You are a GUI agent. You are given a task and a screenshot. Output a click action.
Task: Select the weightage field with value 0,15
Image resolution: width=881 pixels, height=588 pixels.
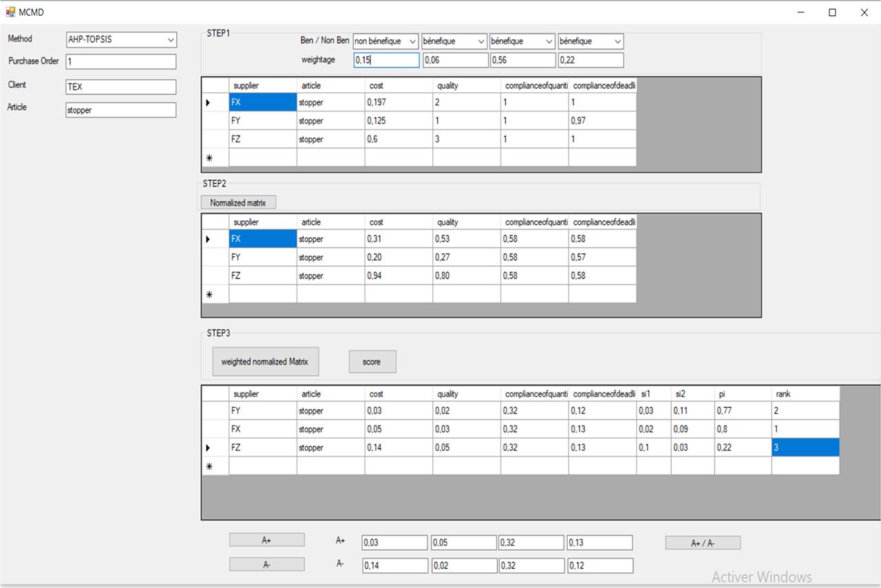pos(386,60)
